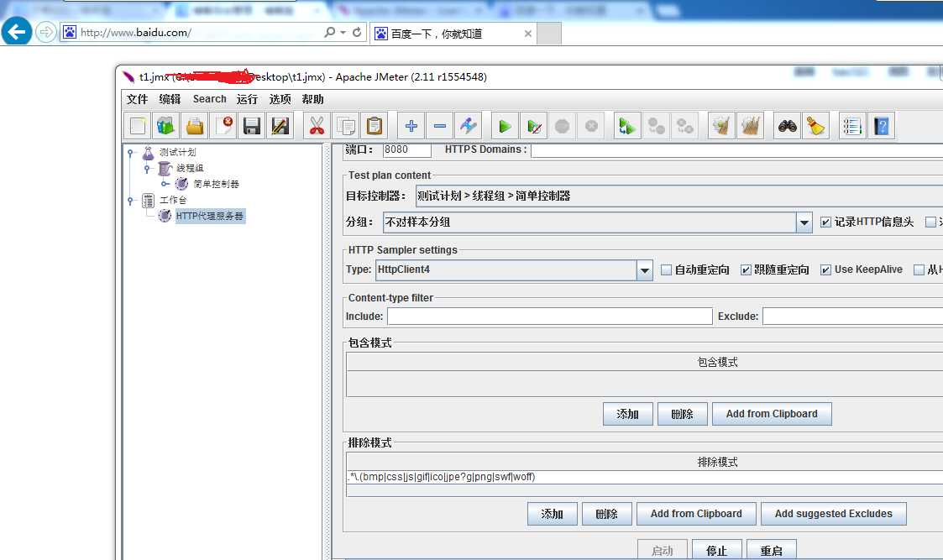This screenshot has width=943, height=560.
Task: Open the 运行 menu
Action: pos(247,99)
